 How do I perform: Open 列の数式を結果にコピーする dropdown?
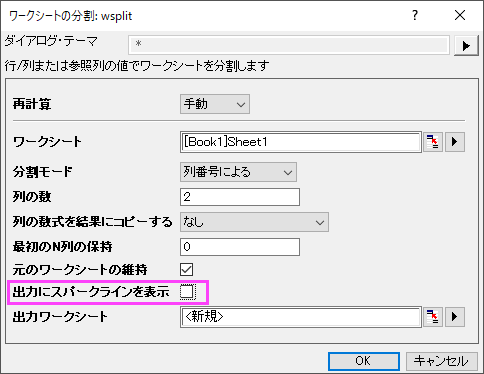tap(254, 222)
